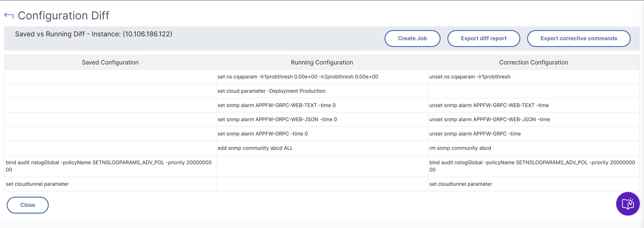
Task: Select 'unset snmp alarm APPFW-GRPC -time' cell
Action: tap(534, 134)
